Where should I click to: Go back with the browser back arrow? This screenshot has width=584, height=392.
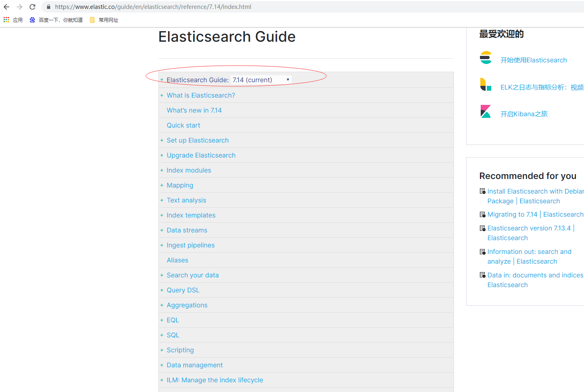(x=6, y=7)
